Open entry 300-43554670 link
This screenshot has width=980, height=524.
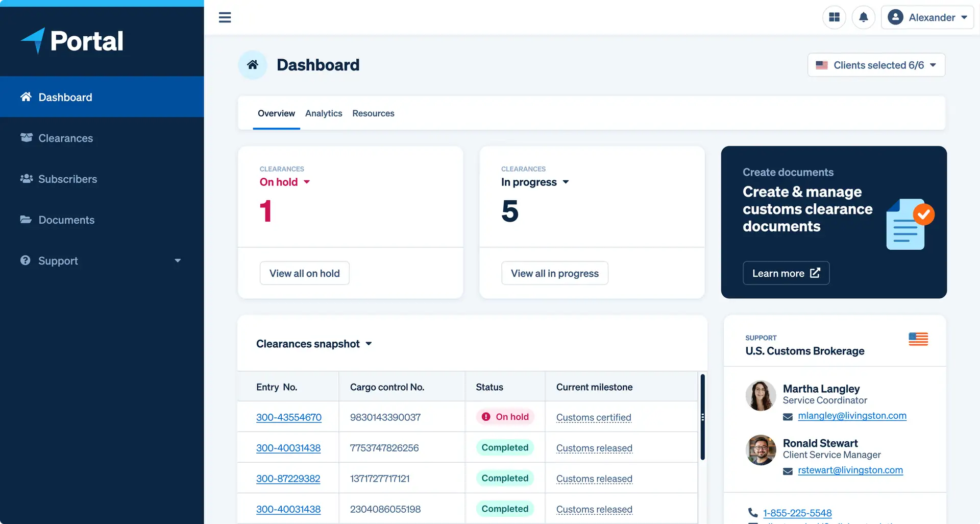click(x=288, y=417)
